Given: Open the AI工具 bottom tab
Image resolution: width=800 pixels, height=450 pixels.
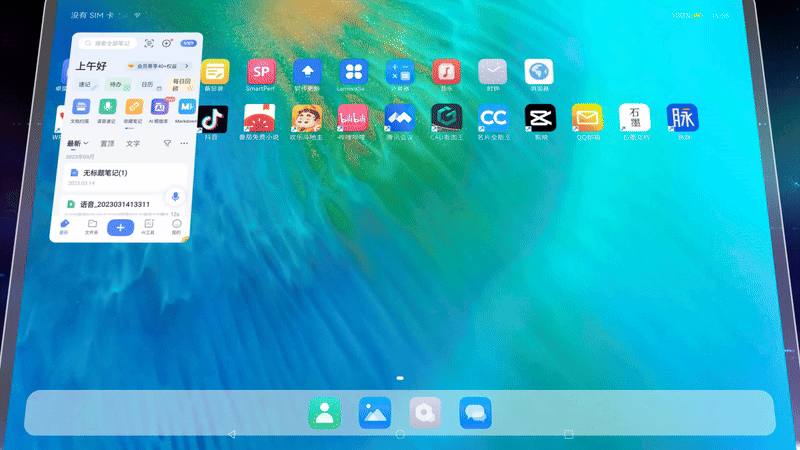Looking at the screenshot, I should (148, 227).
